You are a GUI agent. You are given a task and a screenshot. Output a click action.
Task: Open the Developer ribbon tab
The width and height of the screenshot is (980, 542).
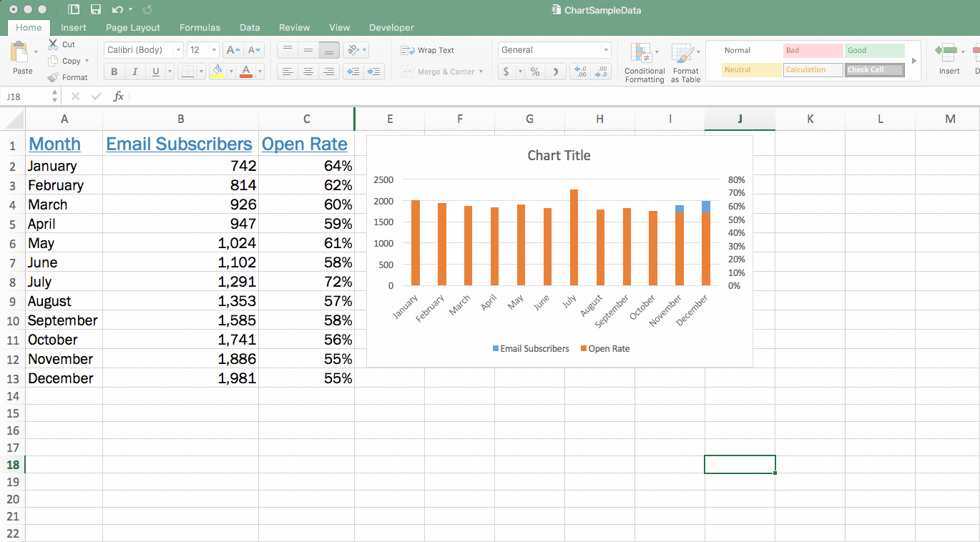[x=391, y=27]
